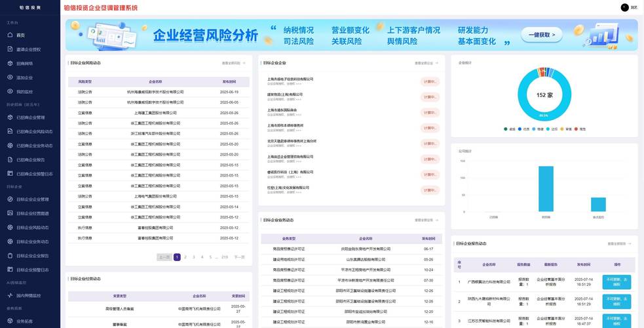Image resolution: width=644 pixels, height=328 pixels.
Task: Click 去授权 button for 江苏芯灵智能科技有限公司
Action: pyautogui.click(x=616, y=321)
